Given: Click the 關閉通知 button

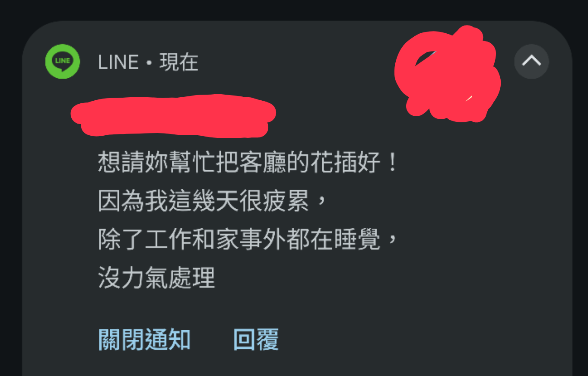Looking at the screenshot, I should click(145, 339).
